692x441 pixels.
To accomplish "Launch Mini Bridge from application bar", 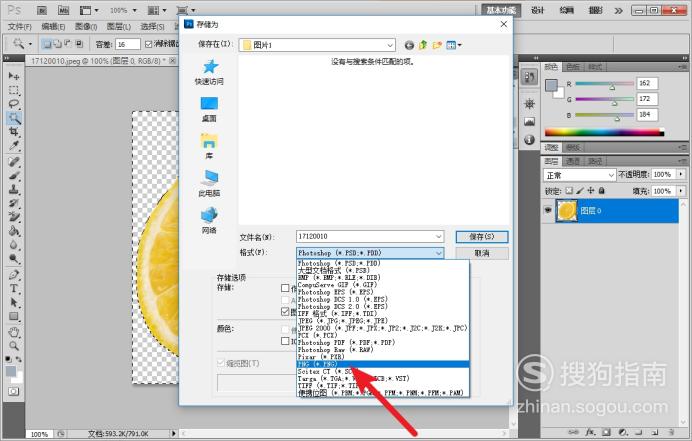I will click(64, 10).
